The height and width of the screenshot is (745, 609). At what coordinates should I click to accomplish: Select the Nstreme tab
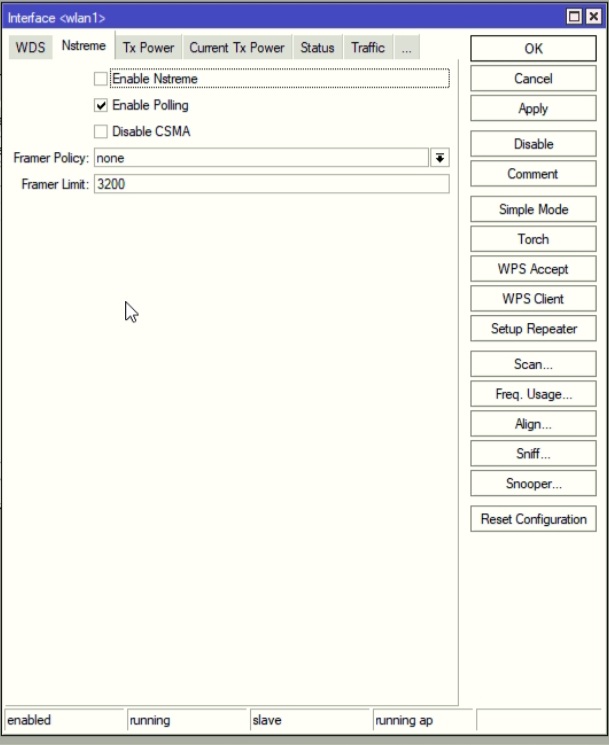point(84,46)
